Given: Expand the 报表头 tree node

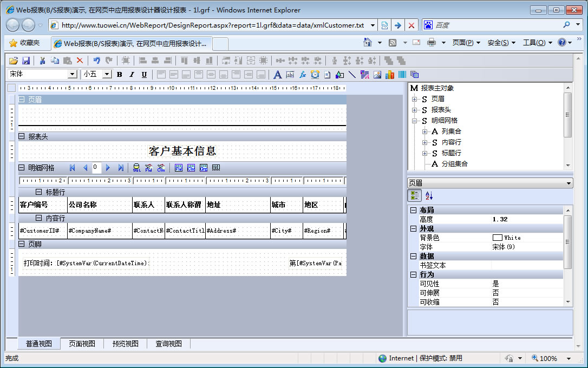Looking at the screenshot, I should pos(415,110).
